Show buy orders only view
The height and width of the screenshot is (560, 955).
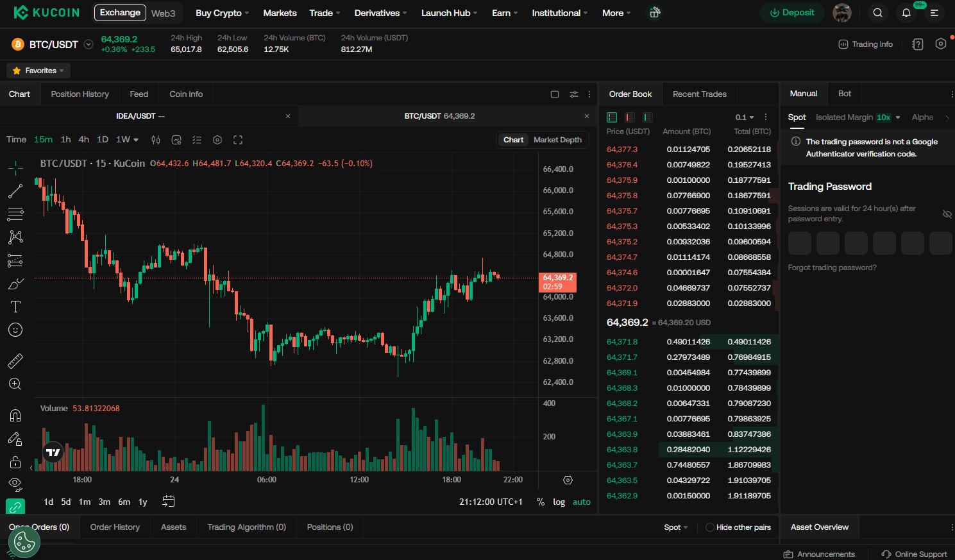[648, 117]
